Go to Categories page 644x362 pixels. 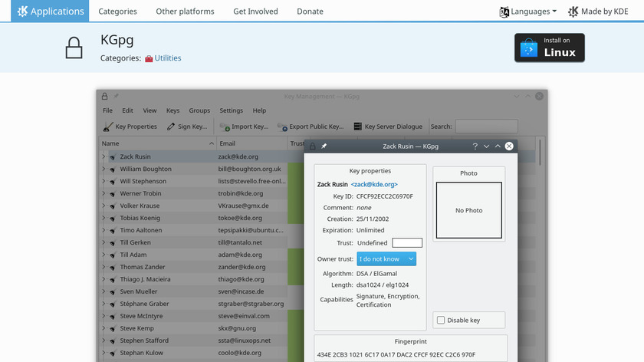pos(117,12)
